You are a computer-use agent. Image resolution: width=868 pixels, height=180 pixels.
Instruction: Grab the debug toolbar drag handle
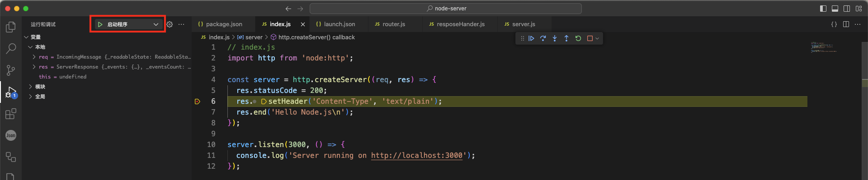coord(522,38)
